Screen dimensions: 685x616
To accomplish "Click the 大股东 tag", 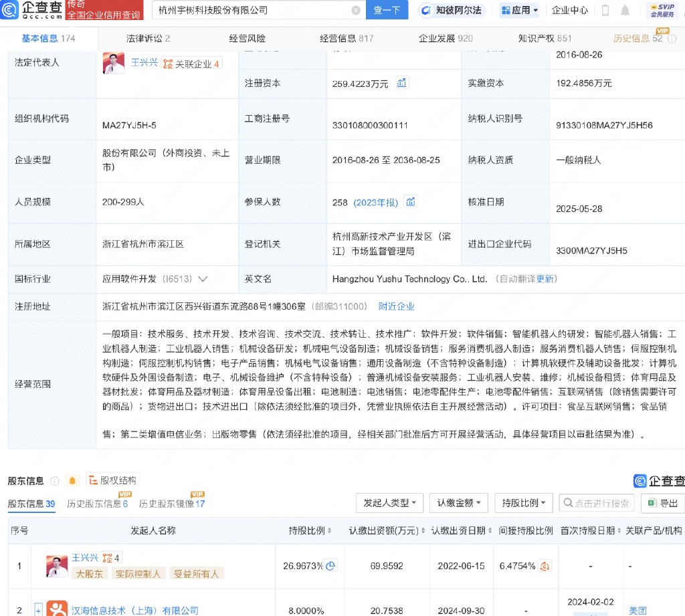I will click(x=89, y=574).
